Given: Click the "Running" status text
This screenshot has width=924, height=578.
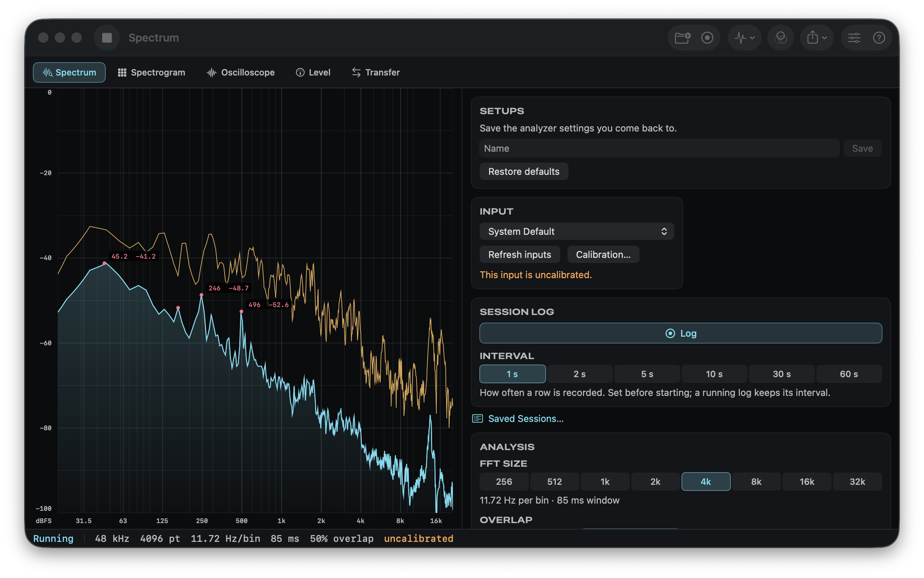Looking at the screenshot, I should (x=53, y=538).
